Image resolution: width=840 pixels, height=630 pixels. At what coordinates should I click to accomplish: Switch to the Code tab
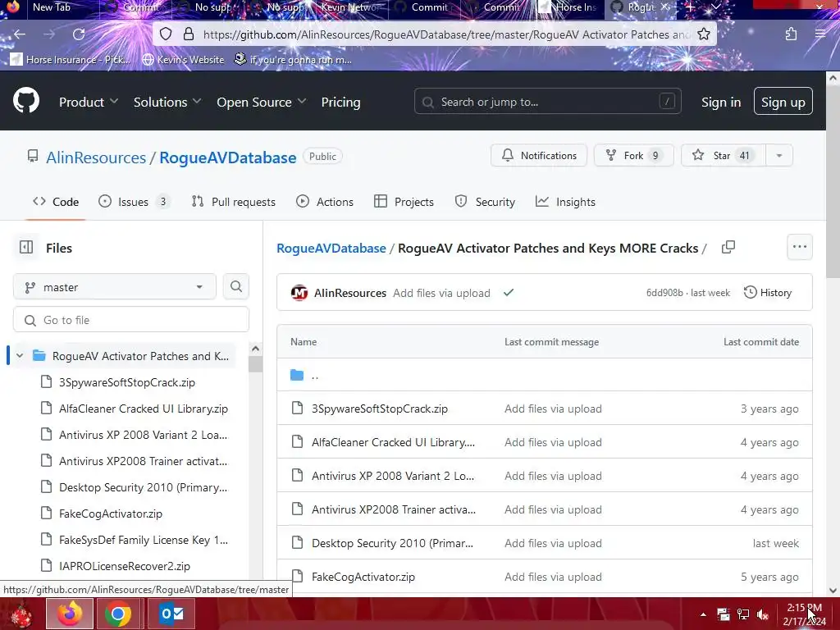tap(56, 202)
